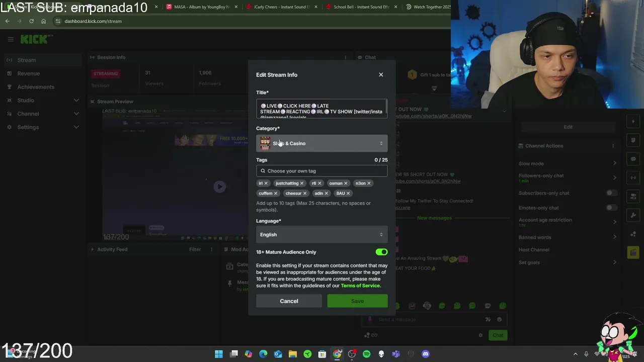Open the Category dropdown showing Slots & Casino

pos(321,143)
